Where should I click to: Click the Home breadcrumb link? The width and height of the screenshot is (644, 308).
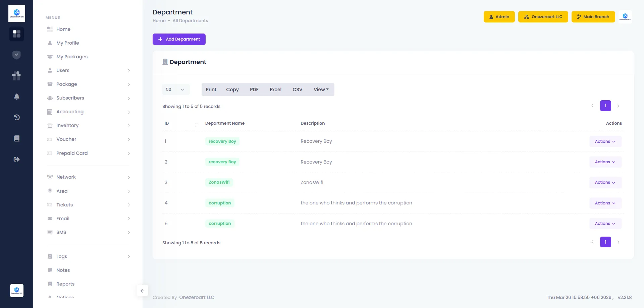pyautogui.click(x=159, y=21)
